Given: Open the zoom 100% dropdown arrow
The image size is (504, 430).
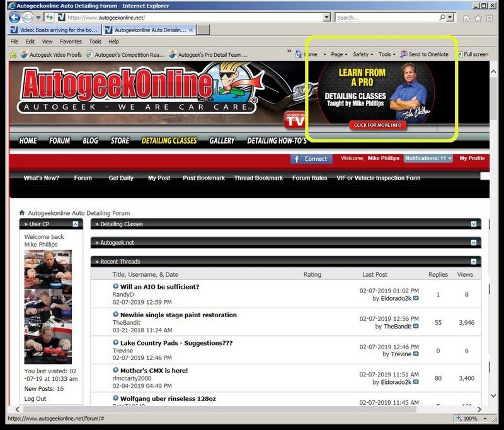Looking at the screenshot, I should [485, 419].
